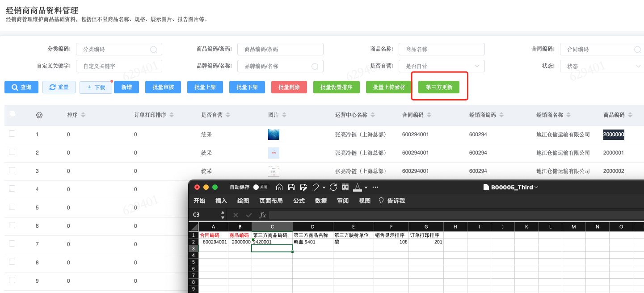Open the more options ellipsis in Excel
The image size is (644, 293).
pos(375,187)
